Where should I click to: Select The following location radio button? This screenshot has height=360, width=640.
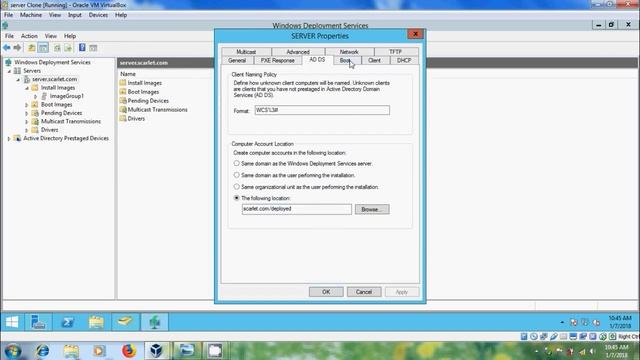[236, 198]
